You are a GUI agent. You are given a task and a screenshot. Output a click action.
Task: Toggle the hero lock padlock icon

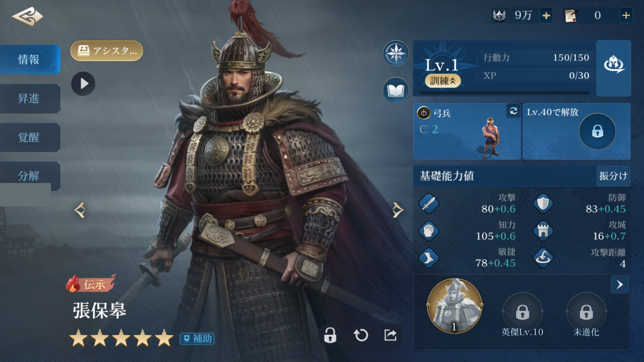point(330,335)
